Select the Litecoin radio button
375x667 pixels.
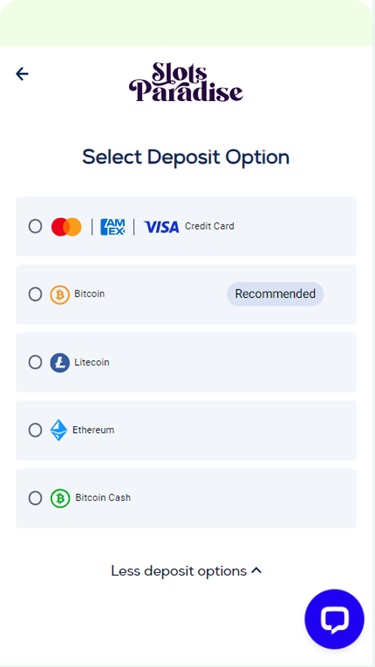coord(35,362)
